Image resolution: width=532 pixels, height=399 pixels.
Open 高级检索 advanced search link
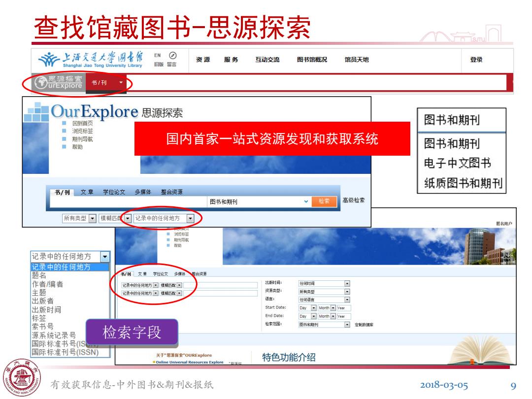[354, 200]
